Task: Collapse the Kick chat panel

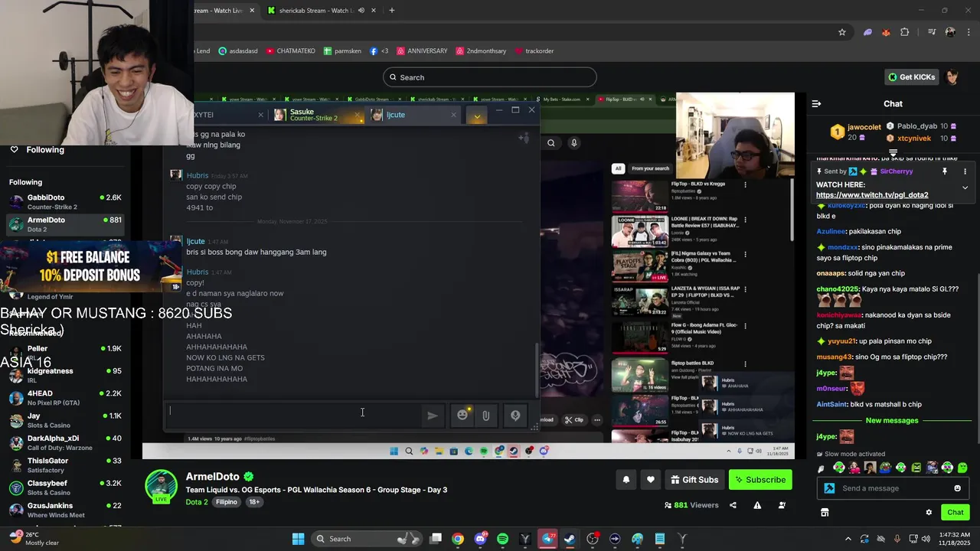Action: pos(816,103)
